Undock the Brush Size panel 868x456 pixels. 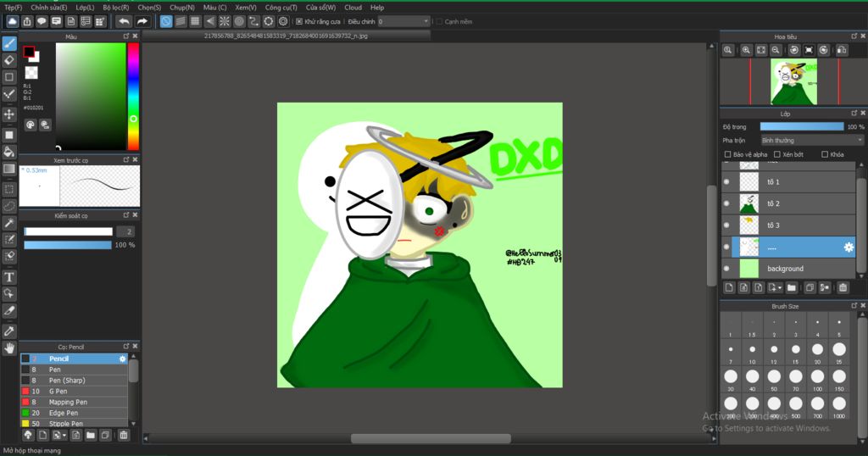[x=854, y=305]
